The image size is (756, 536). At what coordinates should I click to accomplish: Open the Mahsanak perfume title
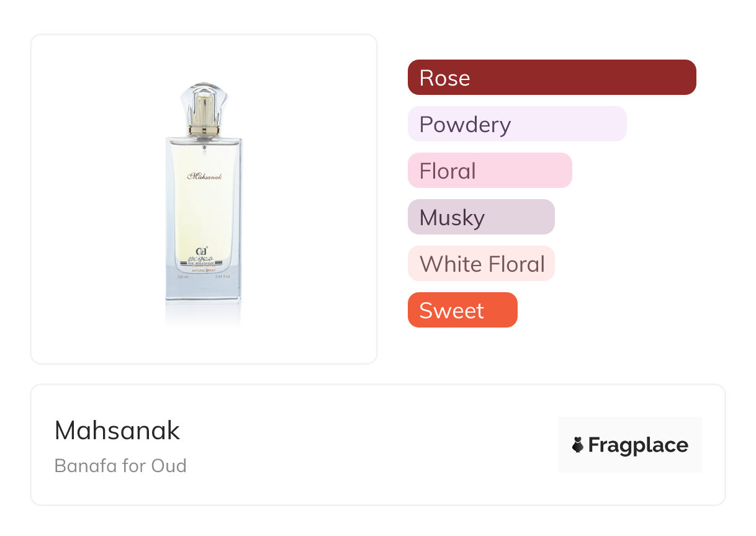click(x=117, y=431)
